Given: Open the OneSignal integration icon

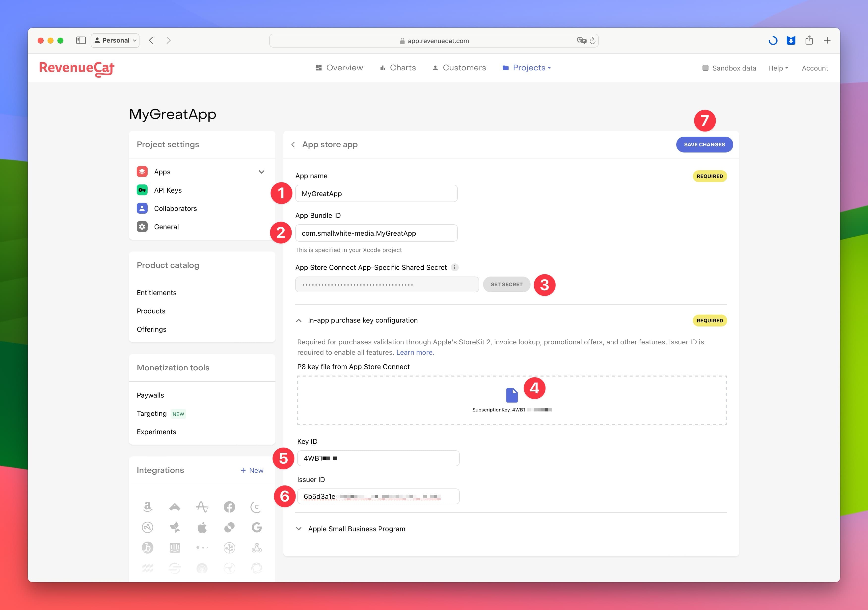Looking at the screenshot, I should (202, 568).
